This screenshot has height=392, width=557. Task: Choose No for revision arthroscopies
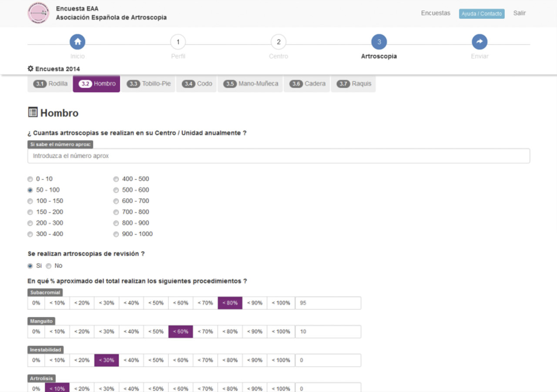click(49, 266)
